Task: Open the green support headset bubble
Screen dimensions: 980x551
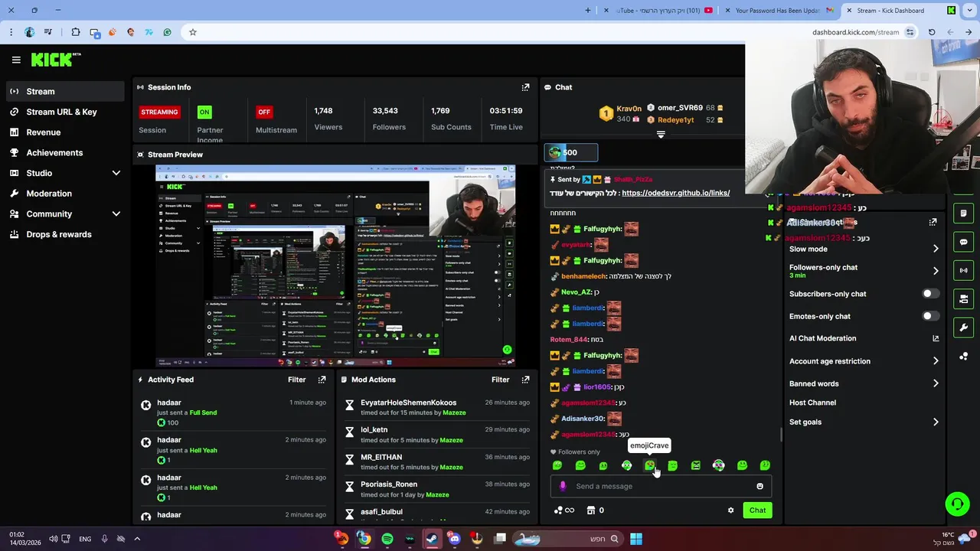Action: coord(957,504)
